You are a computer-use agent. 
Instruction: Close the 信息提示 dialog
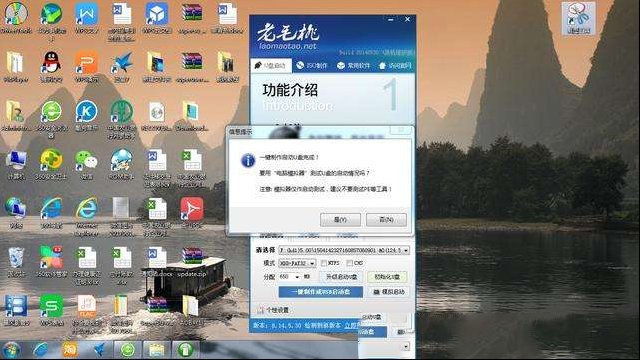(x=401, y=130)
